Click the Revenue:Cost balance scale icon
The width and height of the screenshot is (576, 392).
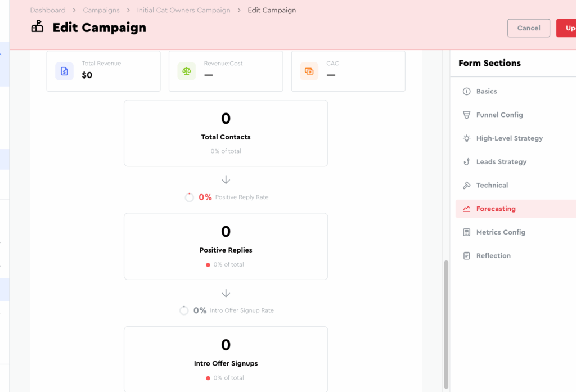187,71
